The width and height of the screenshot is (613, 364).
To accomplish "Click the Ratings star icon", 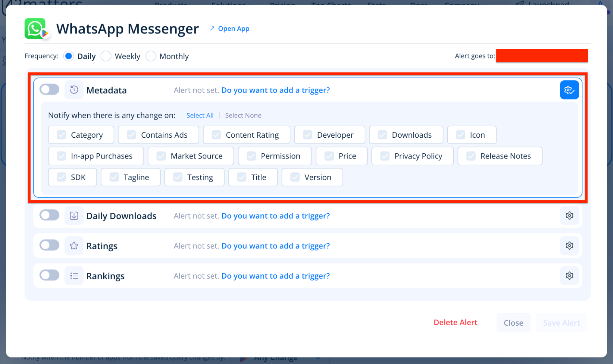I will (74, 246).
